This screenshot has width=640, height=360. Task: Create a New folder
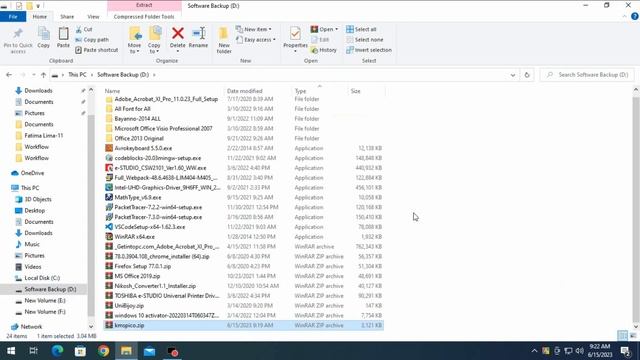(224, 40)
